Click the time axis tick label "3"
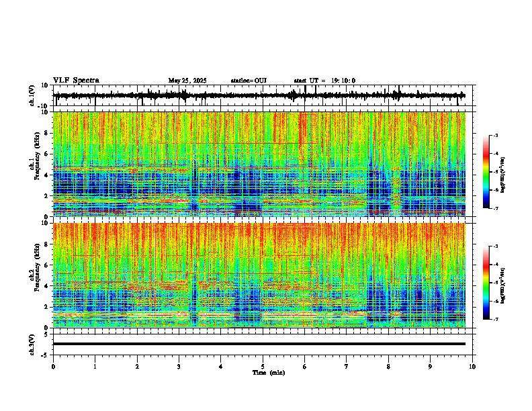The width and height of the screenshot is (532, 411). (179, 367)
